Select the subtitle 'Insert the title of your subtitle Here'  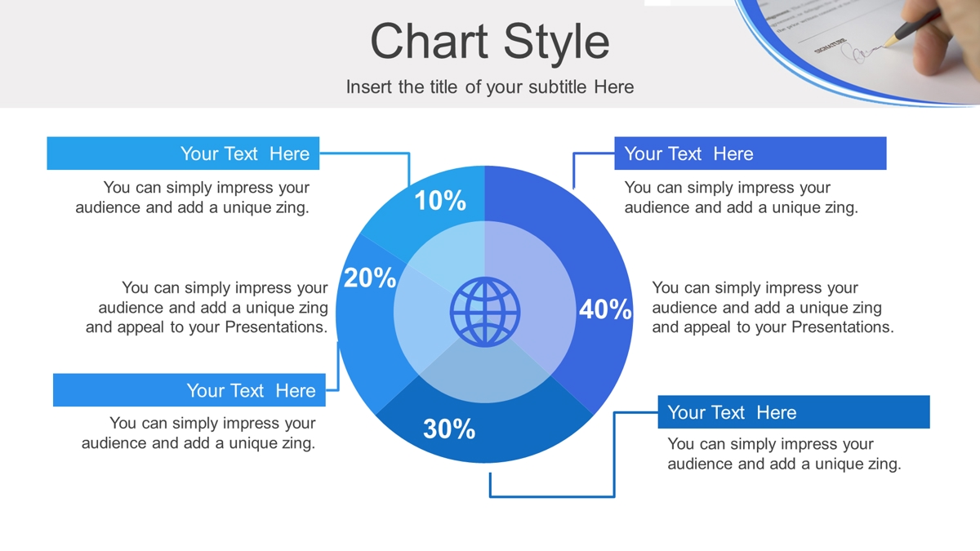click(x=490, y=87)
